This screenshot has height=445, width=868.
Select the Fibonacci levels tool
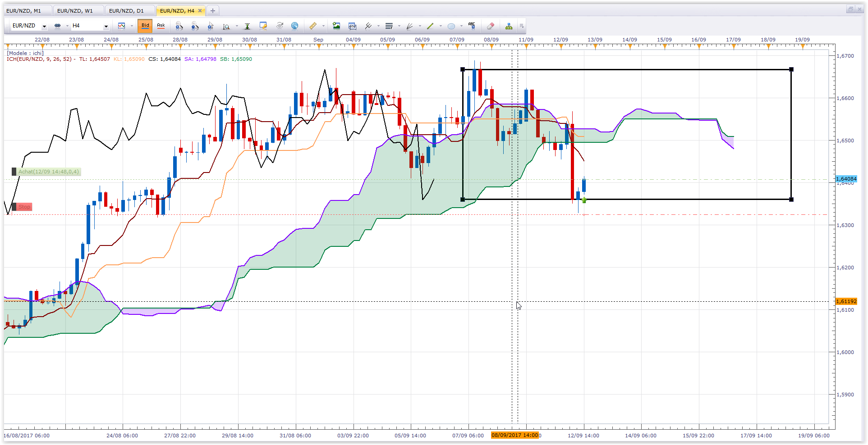(x=389, y=26)
